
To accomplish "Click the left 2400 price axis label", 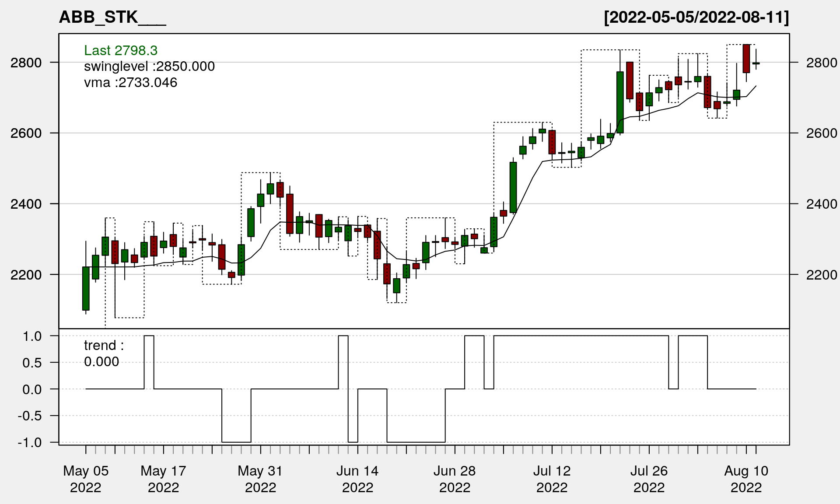I will 26,204.
